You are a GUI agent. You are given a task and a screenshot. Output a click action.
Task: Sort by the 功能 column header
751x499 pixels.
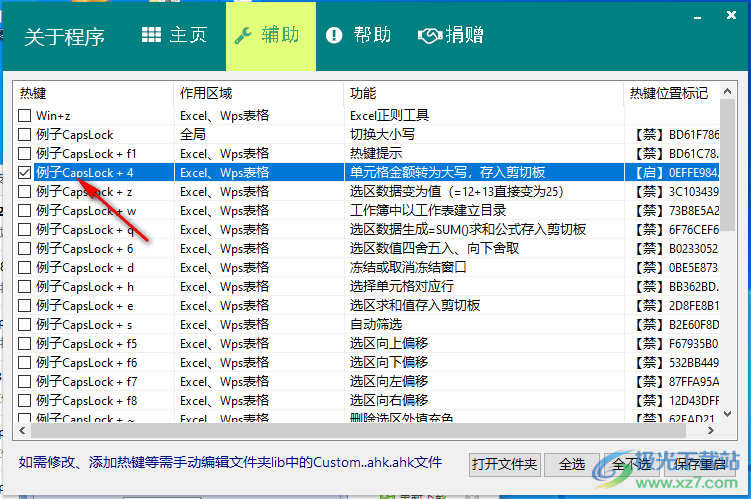[484, 93]
